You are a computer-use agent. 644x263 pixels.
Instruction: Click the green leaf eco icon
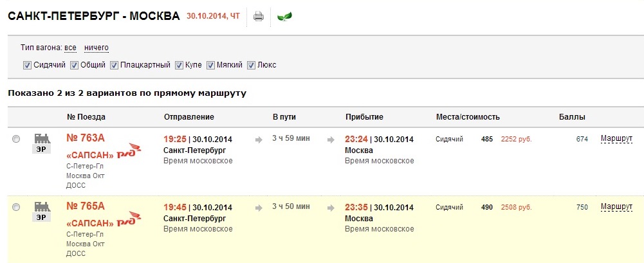tap(284, 17)
